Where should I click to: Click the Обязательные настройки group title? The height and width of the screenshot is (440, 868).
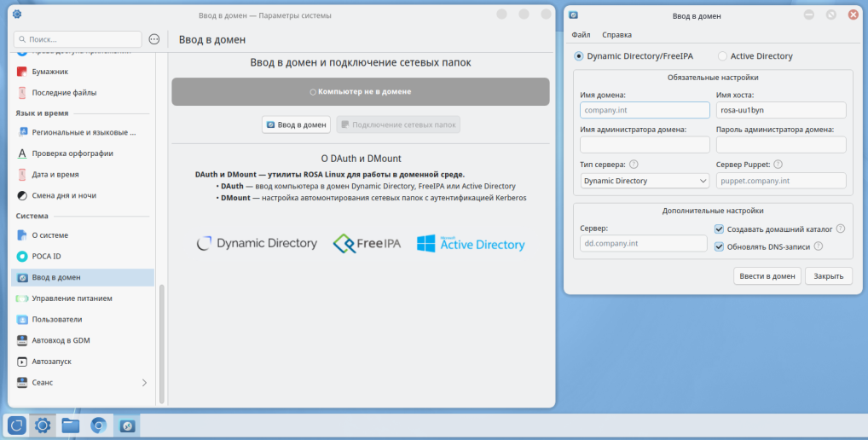(x=713, y=78)
